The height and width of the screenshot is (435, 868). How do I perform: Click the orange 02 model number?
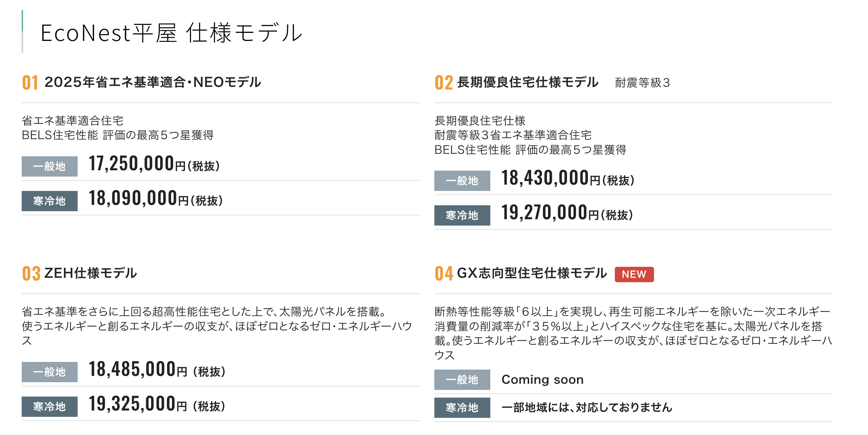[x=444, y=83]
